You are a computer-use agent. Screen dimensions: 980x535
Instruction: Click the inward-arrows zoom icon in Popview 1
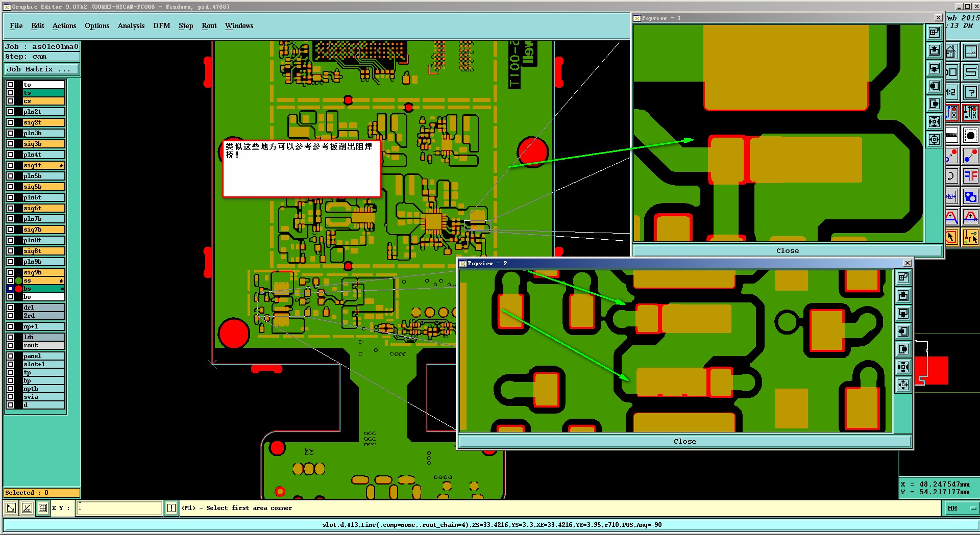coord(934,122)
